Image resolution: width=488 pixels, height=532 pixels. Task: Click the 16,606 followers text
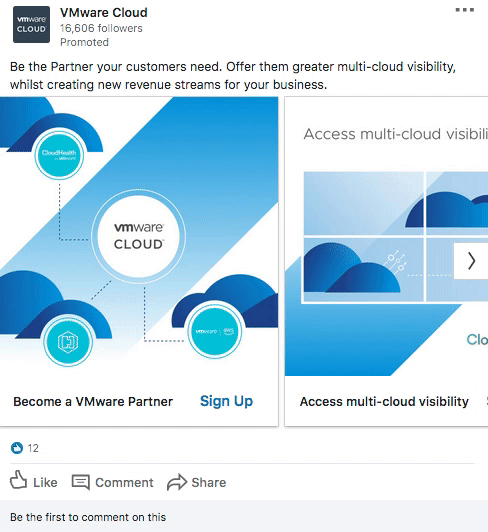(101, 28)
